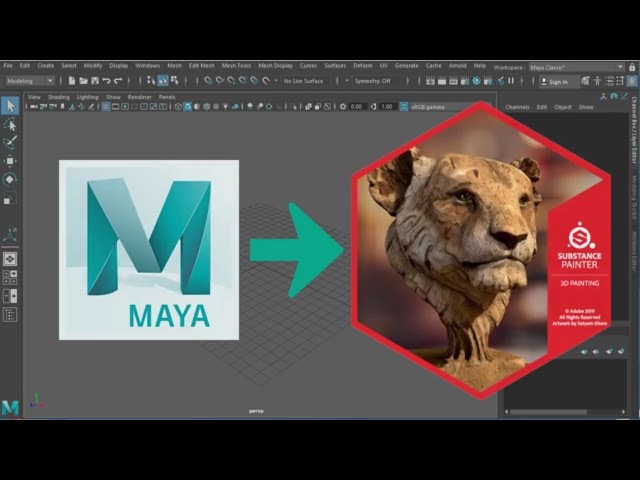Switch to four-view pane layout
Image resolution: width=640 pixels, height=480 pixels.
point(10,277)
